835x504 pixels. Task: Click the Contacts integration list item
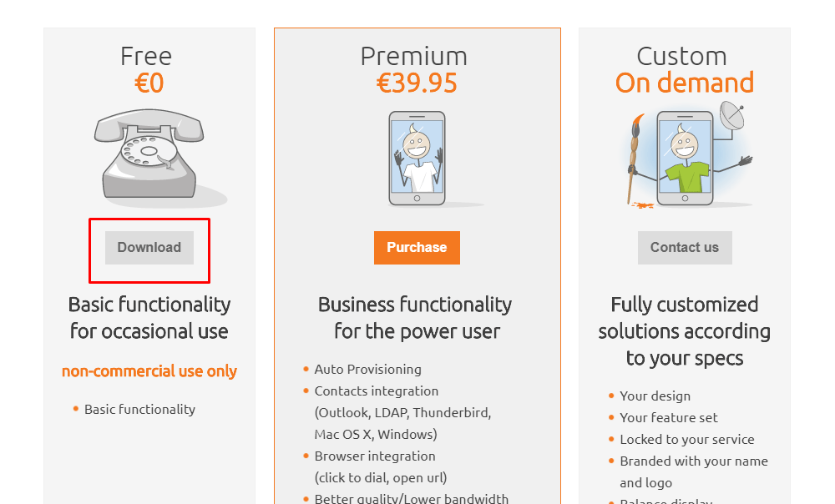point(376,391)
